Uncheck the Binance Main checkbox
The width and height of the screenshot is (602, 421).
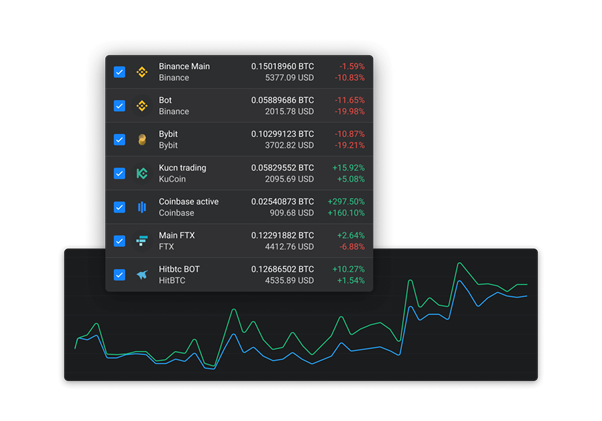[x=120, y=72]
